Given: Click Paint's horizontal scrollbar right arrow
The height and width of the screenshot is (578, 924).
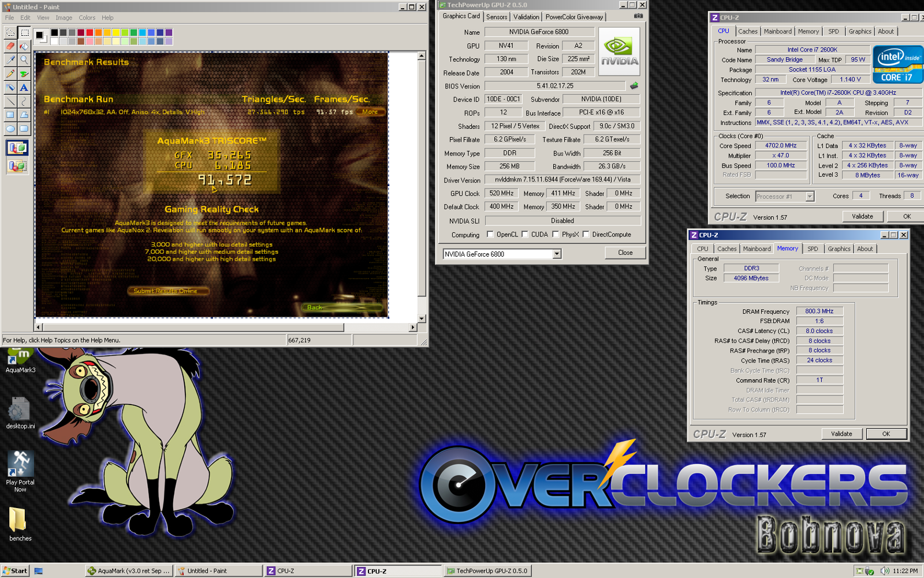Looking at the screenshot, I should [x=413, y=327].
